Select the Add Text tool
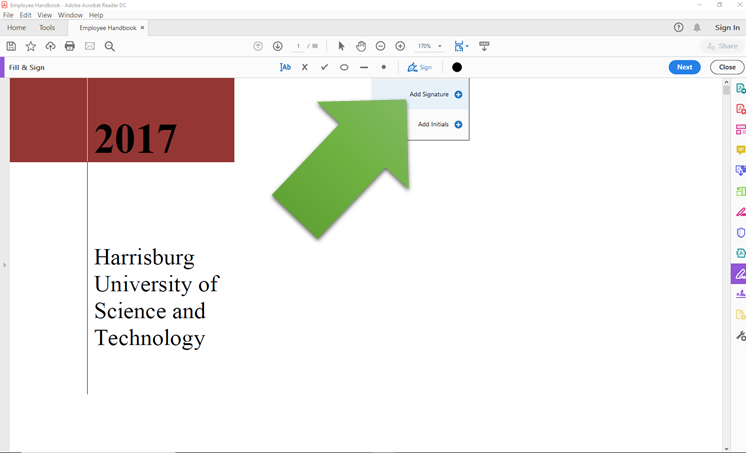 [285, 67]
